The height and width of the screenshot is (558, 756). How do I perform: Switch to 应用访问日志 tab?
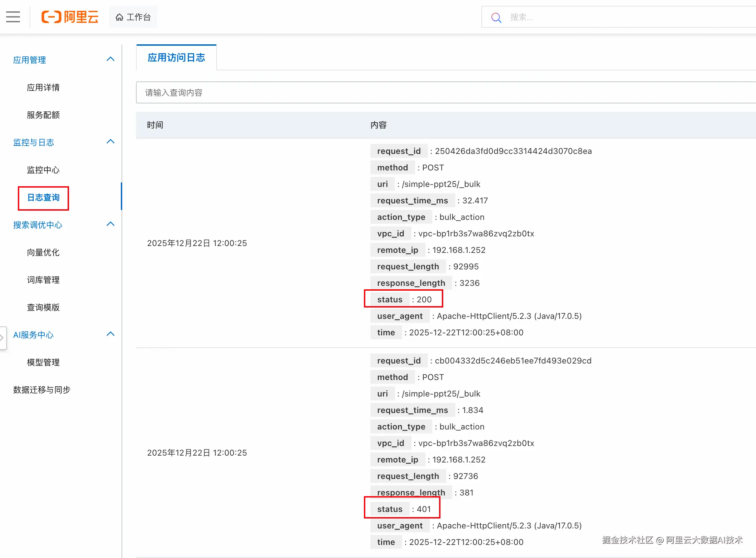point(176,58)
